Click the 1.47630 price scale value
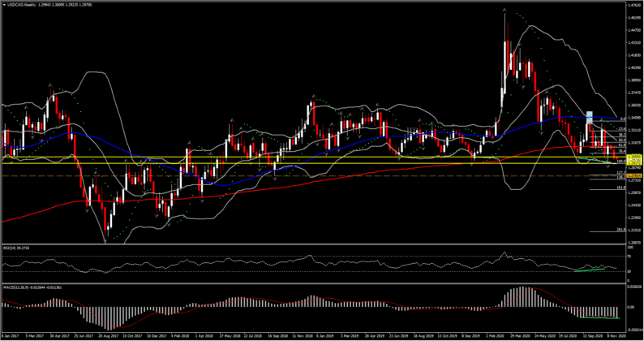This screenshot has width=644, height=341. point(634,5)
